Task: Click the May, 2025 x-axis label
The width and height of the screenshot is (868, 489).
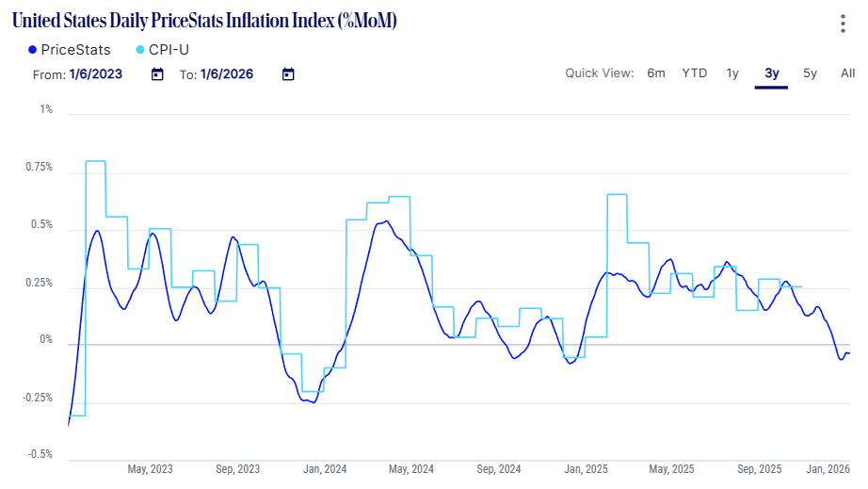Action: click(x=671, y=468)
